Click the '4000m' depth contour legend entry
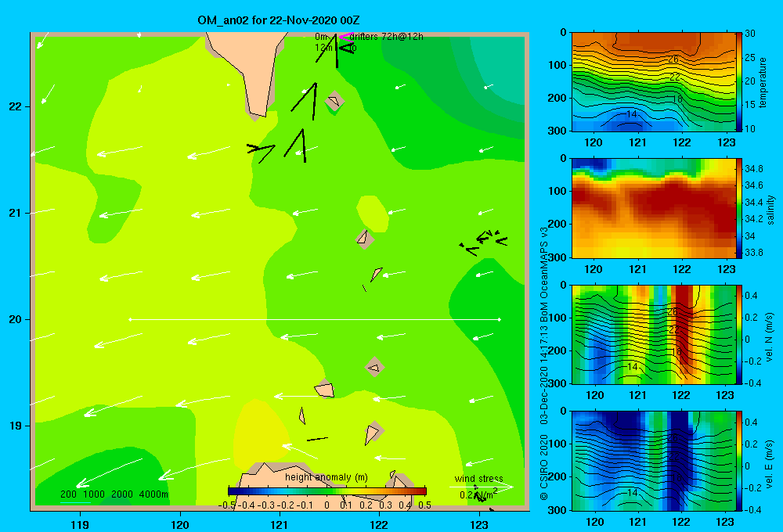This screenshot has height=532, width=783. (153, 494)
